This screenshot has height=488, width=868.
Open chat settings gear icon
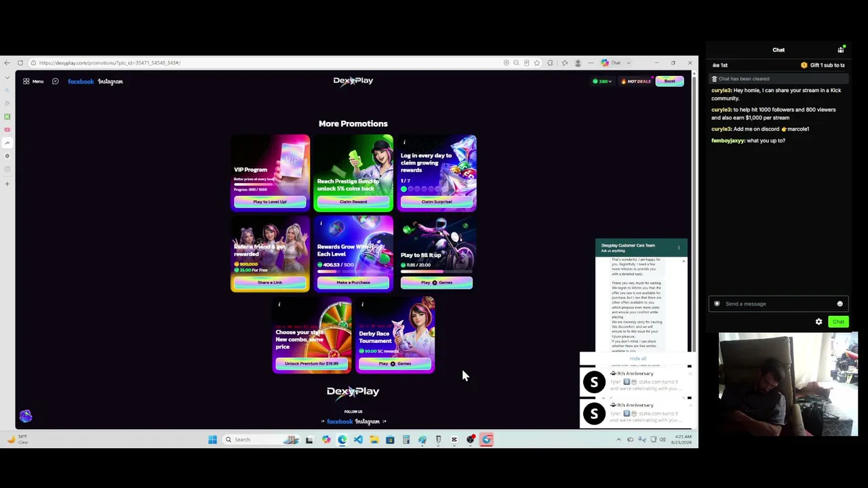(818, 322)
